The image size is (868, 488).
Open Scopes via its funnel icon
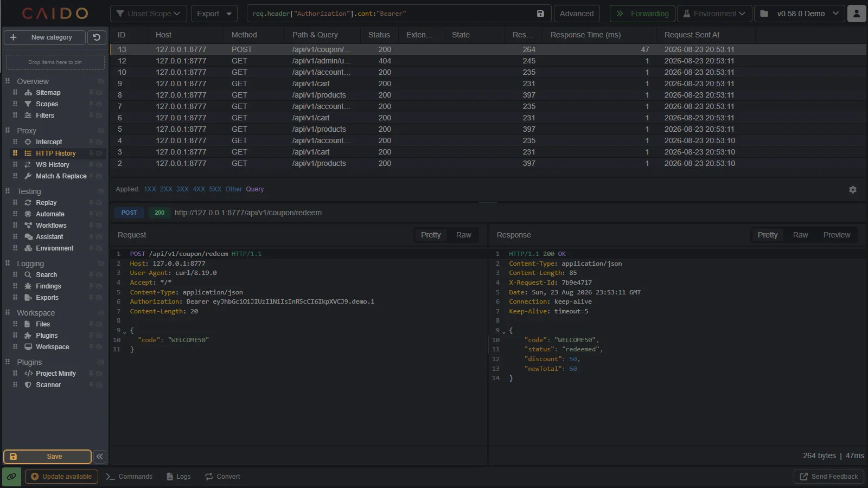(x=28, y=104)
